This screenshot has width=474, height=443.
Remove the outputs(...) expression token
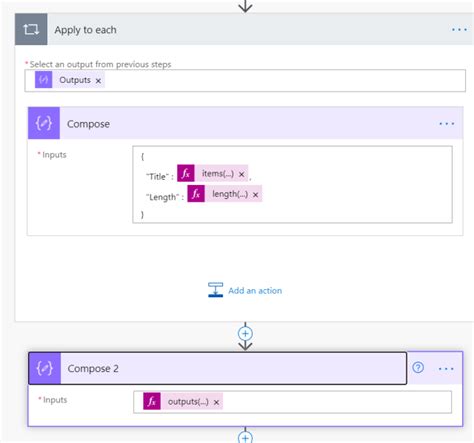[x=216, y=402]
